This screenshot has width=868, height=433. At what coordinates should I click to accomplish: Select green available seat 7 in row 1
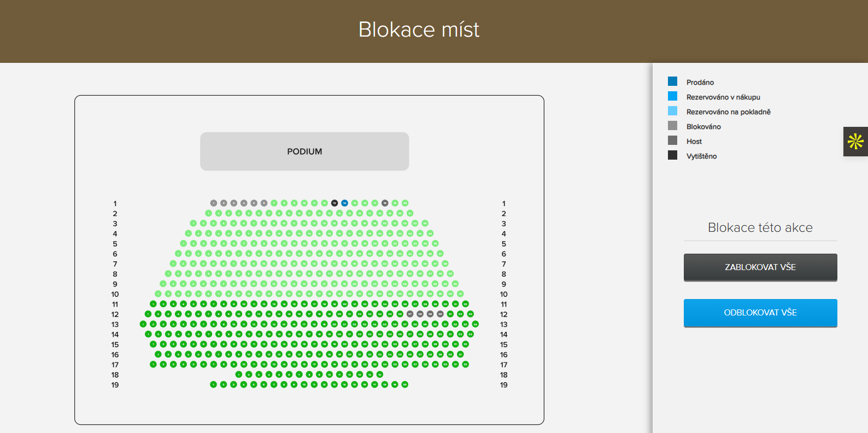(x=274, y=202)
